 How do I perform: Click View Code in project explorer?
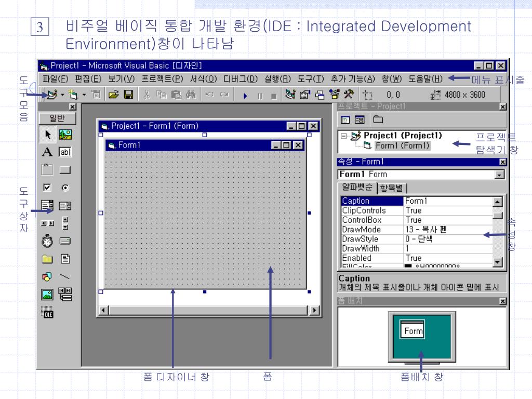pyautogui.click(x=345, y=119)
